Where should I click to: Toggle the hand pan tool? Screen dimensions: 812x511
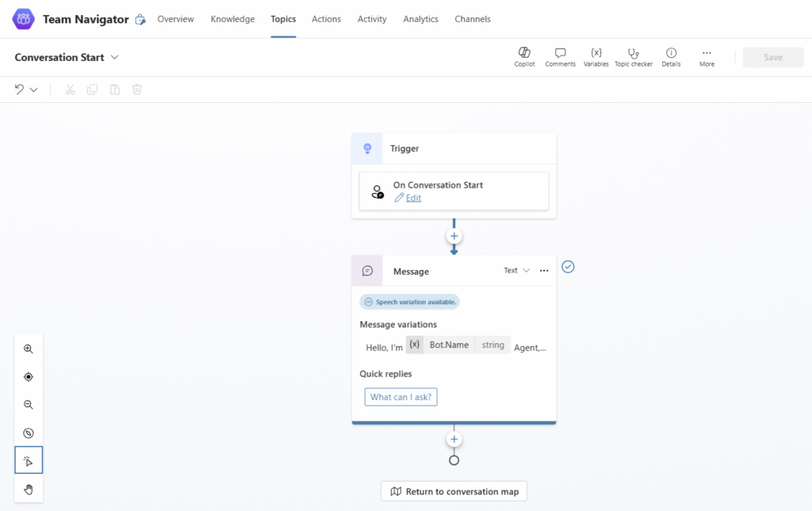click(x=29, y=490)
